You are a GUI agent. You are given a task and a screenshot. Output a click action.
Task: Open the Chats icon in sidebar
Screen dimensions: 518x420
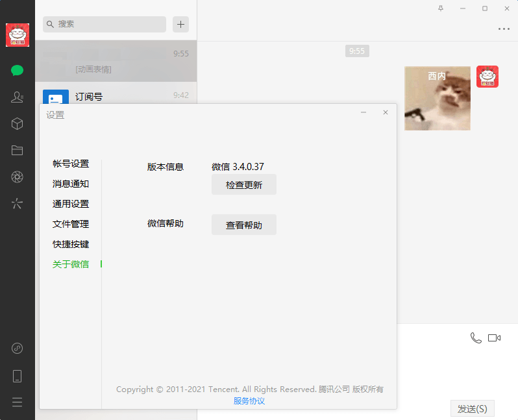pyautogui.click(x=18, y=71)
